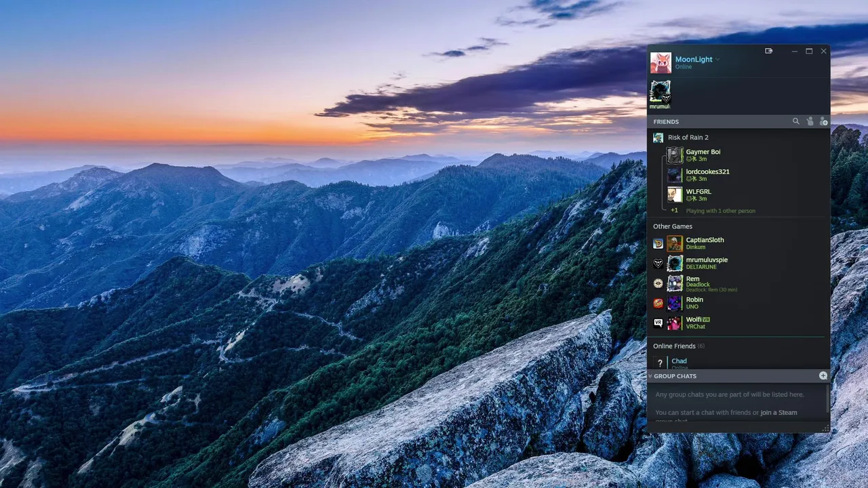The height and width of the screenshot is (488, 868).
Task: Open the favorited mrumul friend avatar
Action: (x=660, y=91)
